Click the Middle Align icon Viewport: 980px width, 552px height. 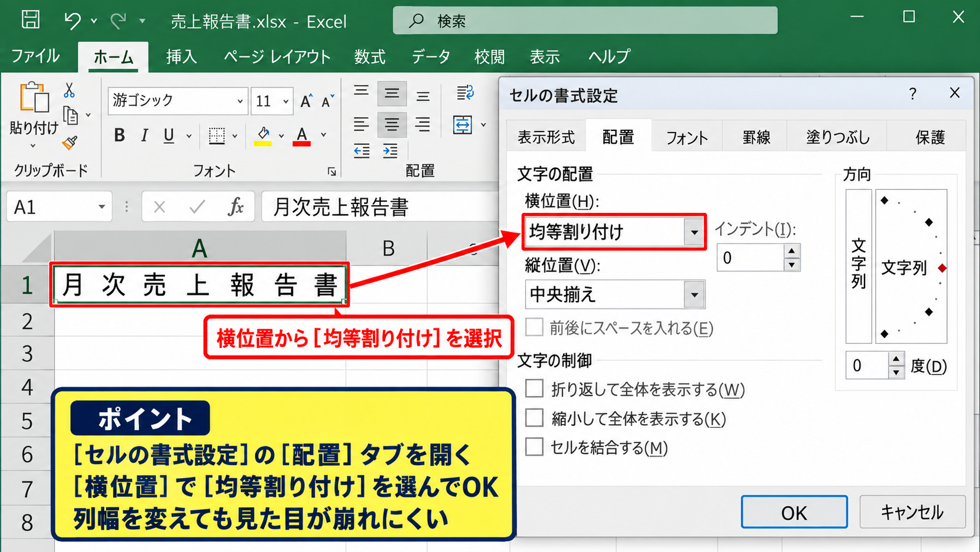point(392,94)
